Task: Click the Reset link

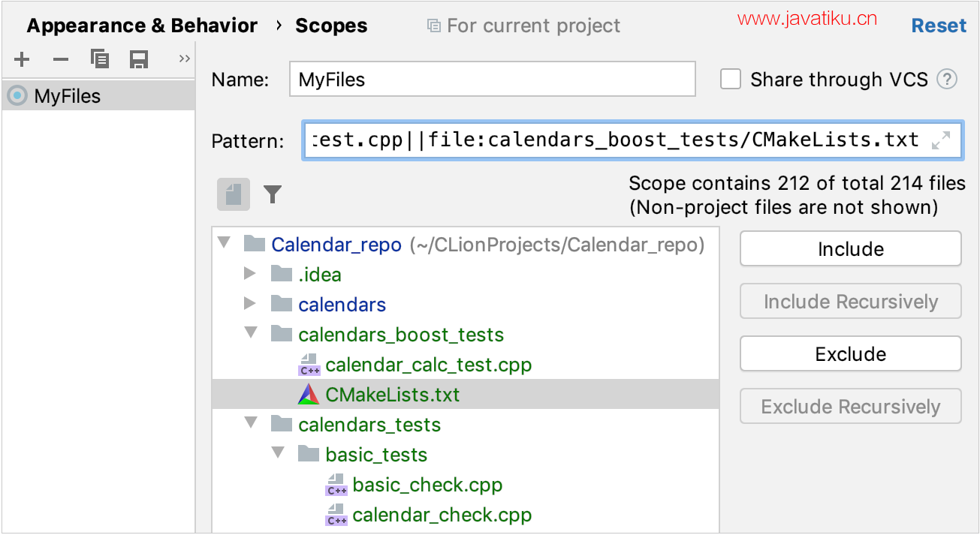Action: (939, 26)
